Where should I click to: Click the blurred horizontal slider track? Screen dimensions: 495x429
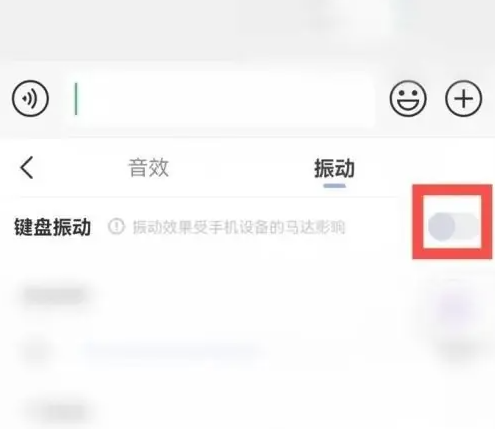[170, 350]
